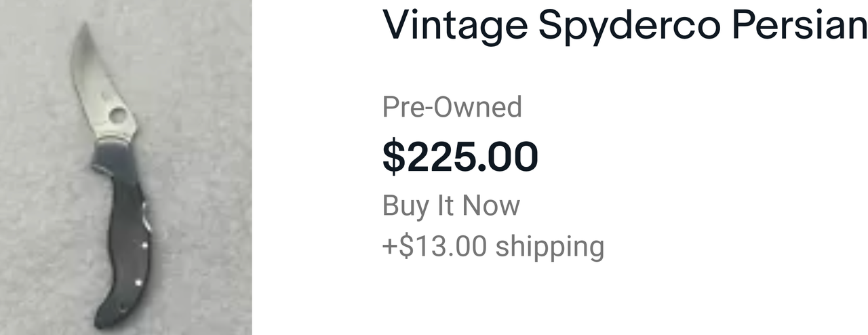Open the Vintage Spyderco Persian listing title
This screenshot has width=868, height=335.
tap(625, 25)
